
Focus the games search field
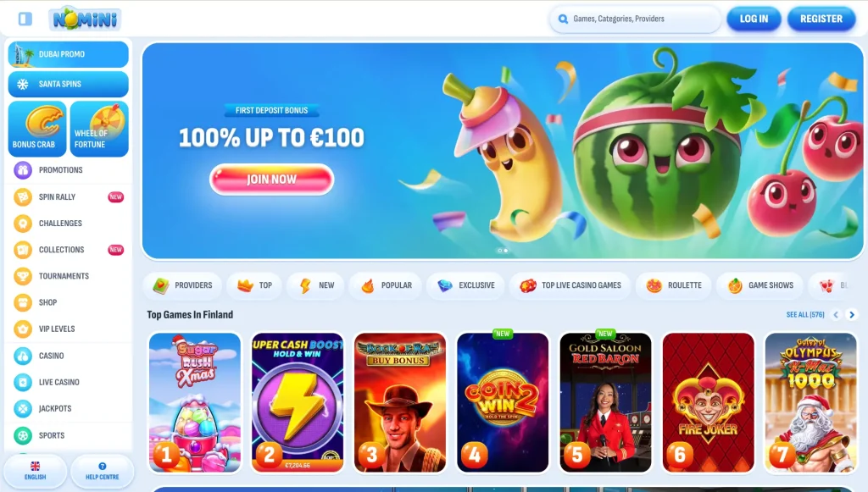click(x=636, y=19)
